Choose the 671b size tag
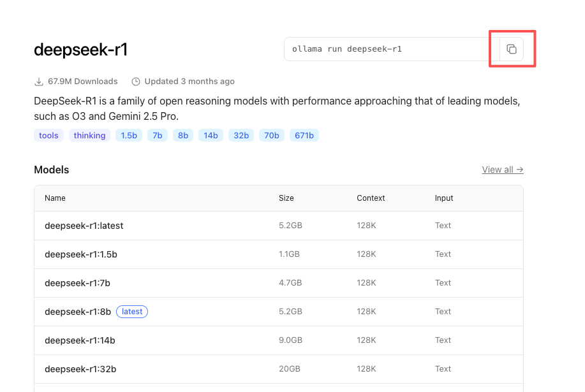Viewport: 585px width, 392px height. (304, 135)
